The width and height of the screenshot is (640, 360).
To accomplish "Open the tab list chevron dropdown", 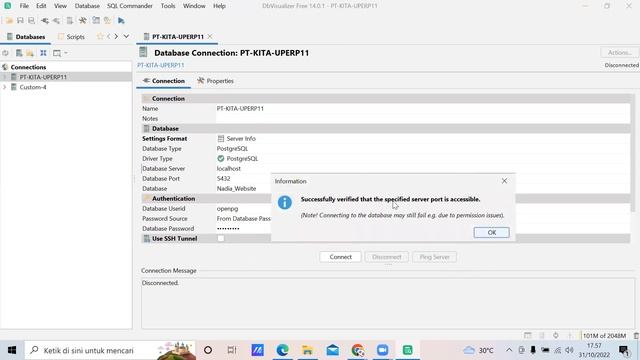I will [x=126, y=36].
